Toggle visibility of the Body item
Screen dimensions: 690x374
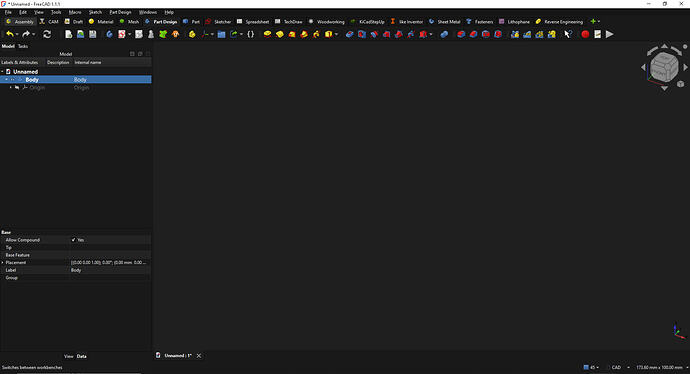tap(13, 80)
